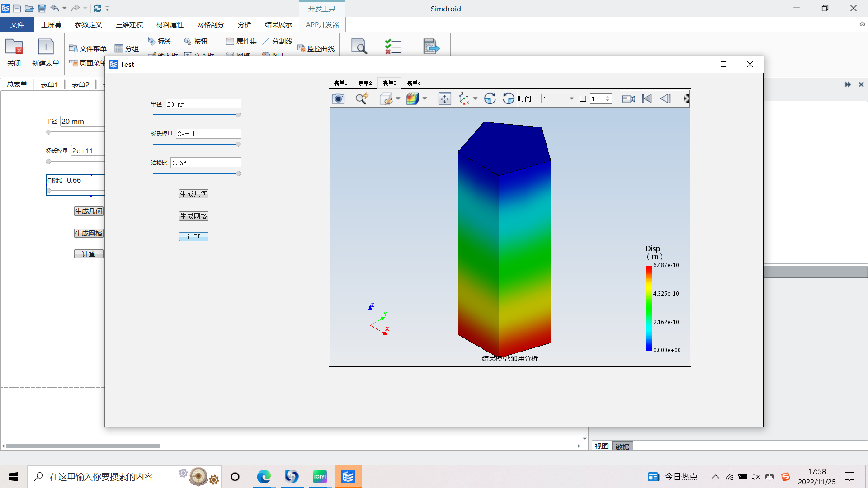Click the Save floppy icon in quick access bar

tap(42, 8)
